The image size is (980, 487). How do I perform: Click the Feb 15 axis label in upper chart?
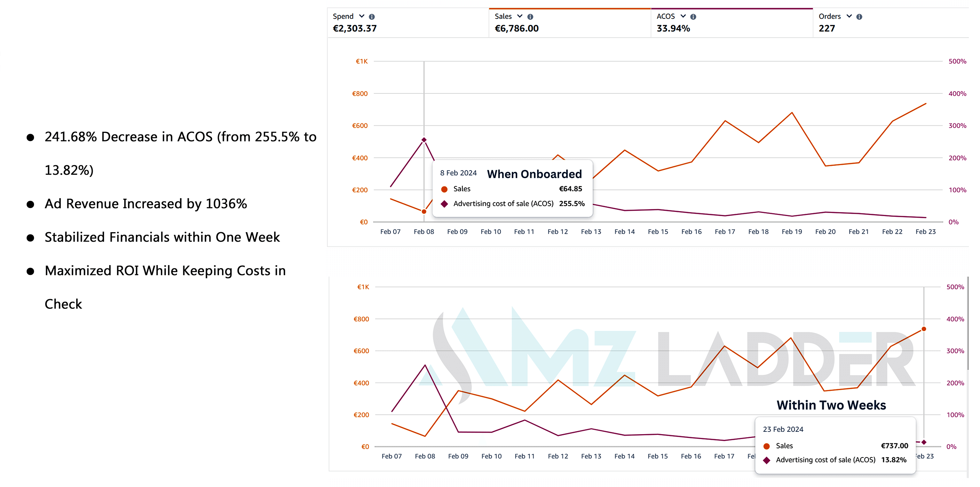tap(658, 232)
